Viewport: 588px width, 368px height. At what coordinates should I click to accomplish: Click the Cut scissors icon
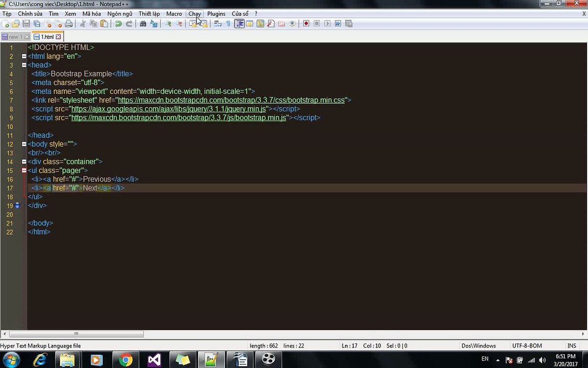pos(83,24)
